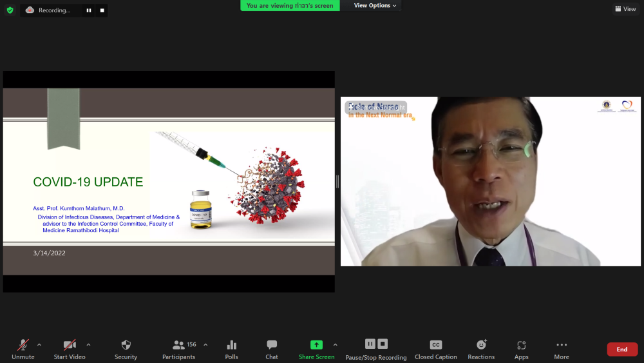This screenshot has width=644, height=363.
Task: Expand audio options arrow beside Unmute
Action: pyautogui.click(x=39, y=345)
